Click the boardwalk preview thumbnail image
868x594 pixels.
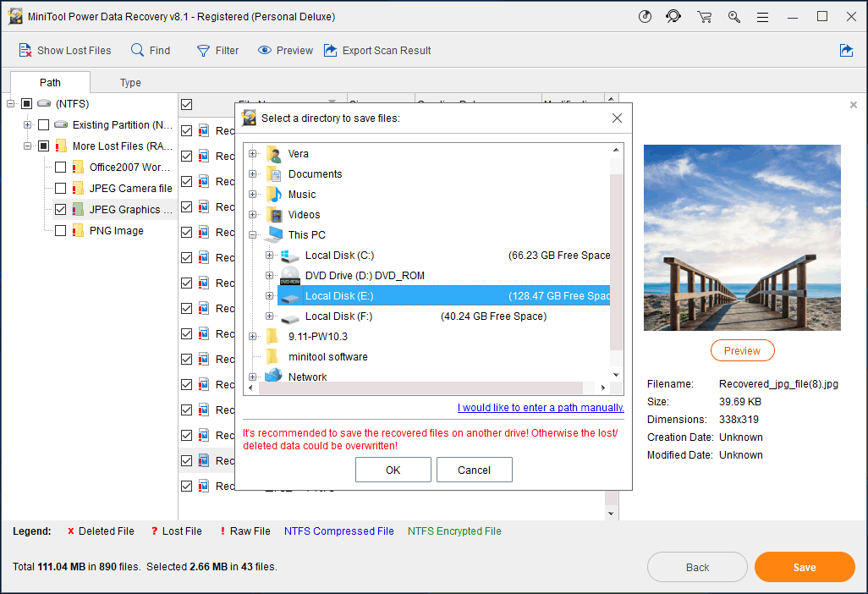click(742, 237)
